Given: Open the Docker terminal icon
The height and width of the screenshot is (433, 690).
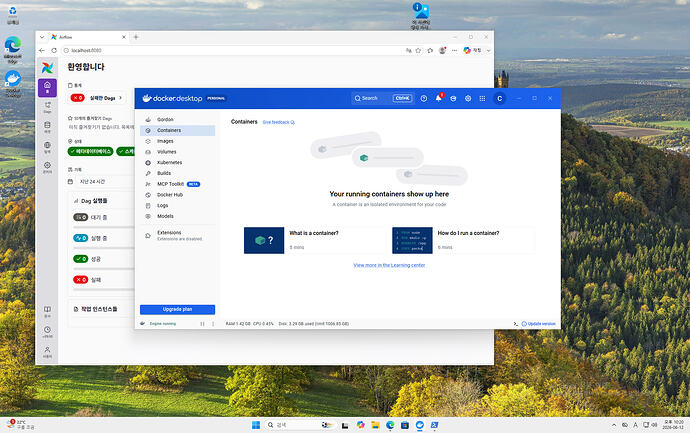Looking at the screenshot, I should tap(515, 324).
